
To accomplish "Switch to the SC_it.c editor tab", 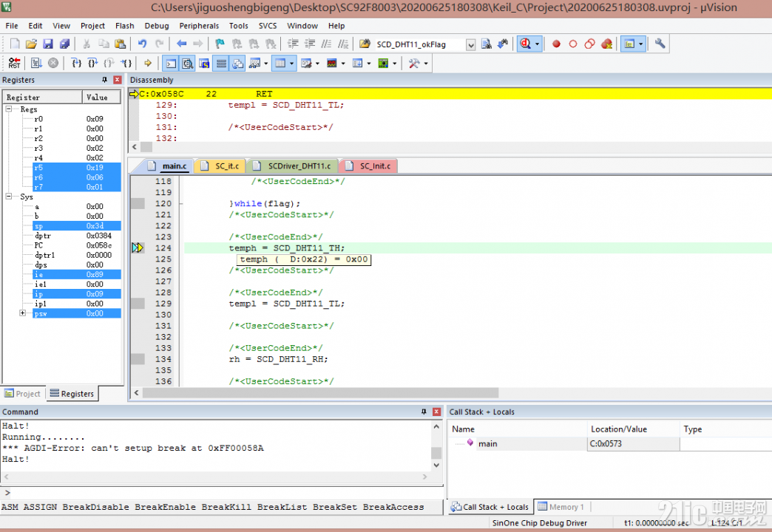I will (x=222, y=166).
